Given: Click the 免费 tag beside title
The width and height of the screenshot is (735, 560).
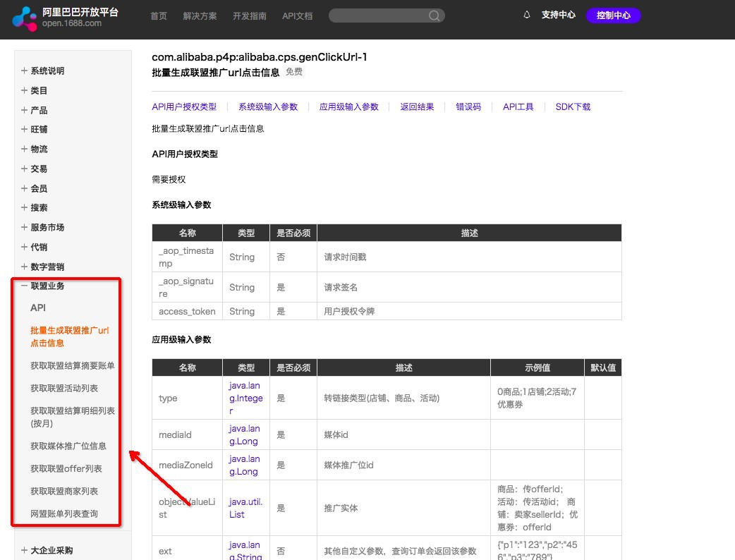Looking at the screenshot, I should 294,72.
